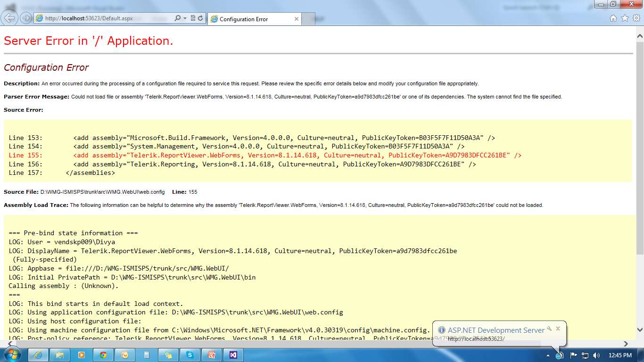Open Internet Explorer from the taskbar
Image resolution: width=644 pixels, height=362 pixels.
(x=39, y=355)
